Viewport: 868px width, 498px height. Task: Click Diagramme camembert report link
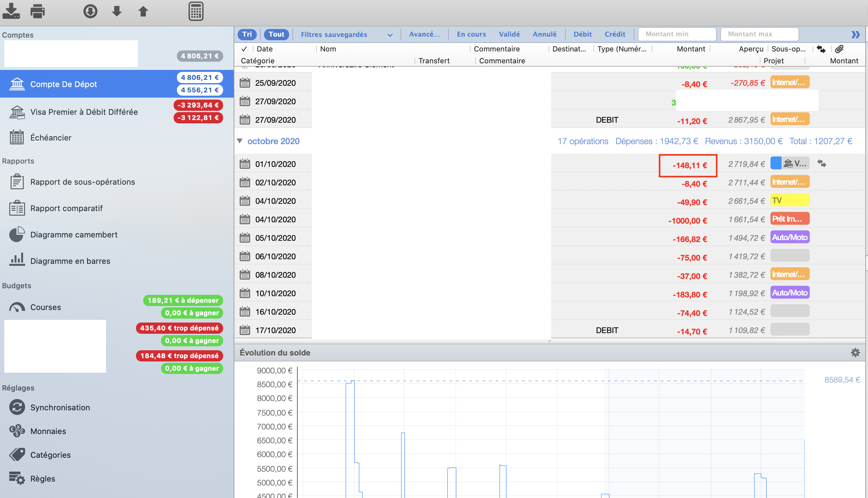coord(73,235)
